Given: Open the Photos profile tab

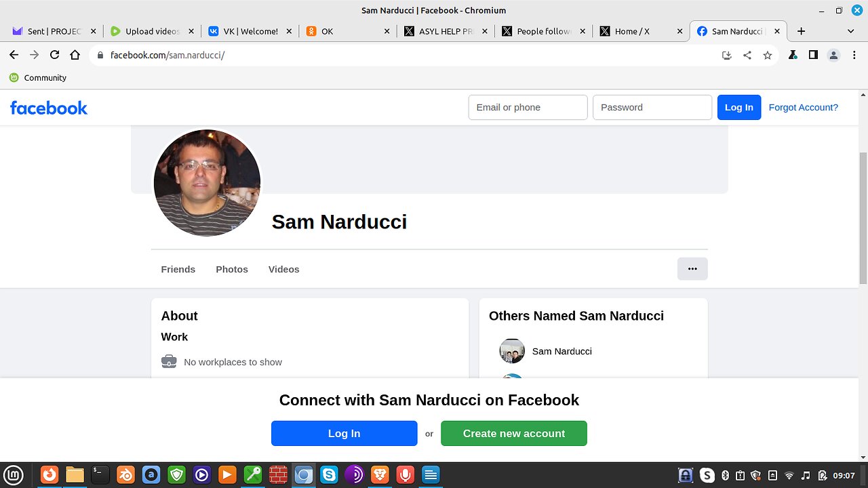Looking at the screenshot, I should tap(232, 269).
